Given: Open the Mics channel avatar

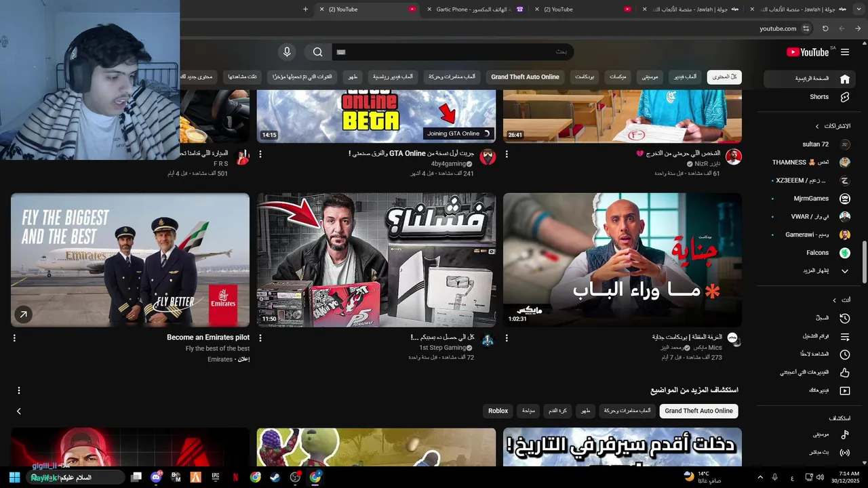Looking at the screenshot, I should tap(733, 339).
